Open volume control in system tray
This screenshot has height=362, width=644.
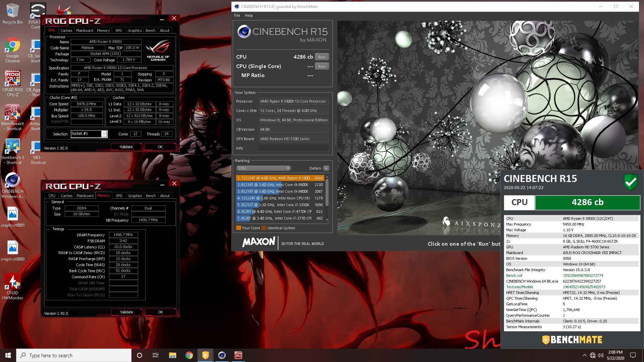click(601, 355)
